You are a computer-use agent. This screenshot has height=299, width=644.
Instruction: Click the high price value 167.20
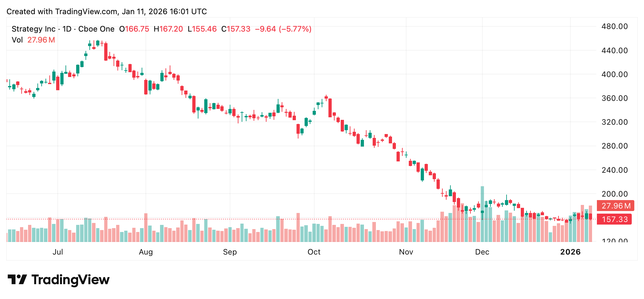171,29
